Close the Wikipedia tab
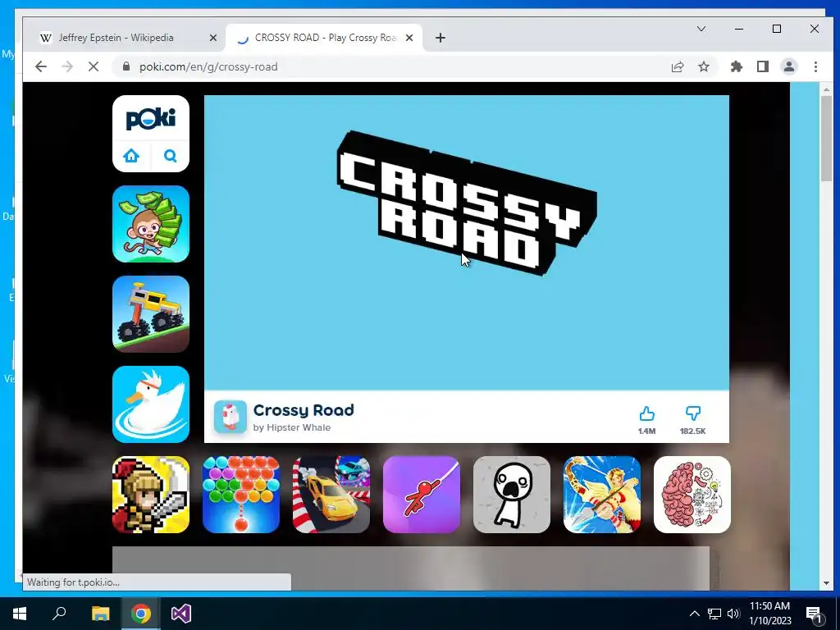The width and height of the screenshot is (840, 630). pyautogui.click(x=212, y=38)
